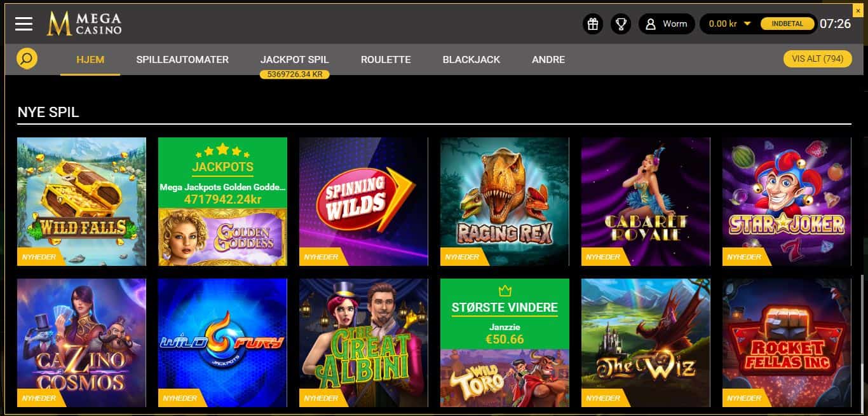This screenshot has width=868, height=416.
Task: Close the window with the yellow X
Action: (x=858, y=10)
